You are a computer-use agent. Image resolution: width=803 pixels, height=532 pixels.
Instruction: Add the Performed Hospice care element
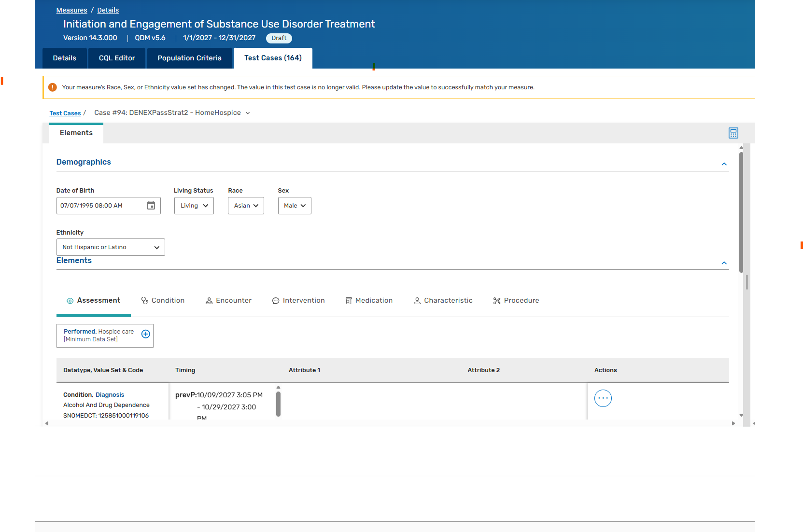point(145,334)
